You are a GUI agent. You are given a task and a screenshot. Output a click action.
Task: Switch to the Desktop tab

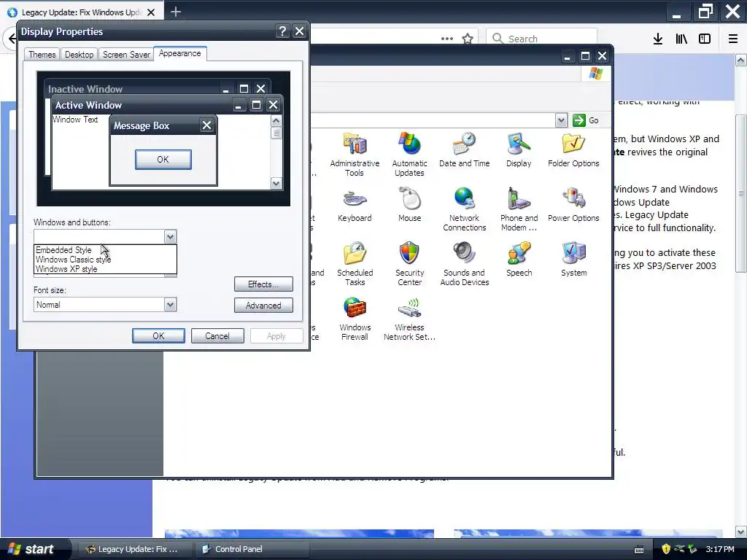[x=79, y=55]
